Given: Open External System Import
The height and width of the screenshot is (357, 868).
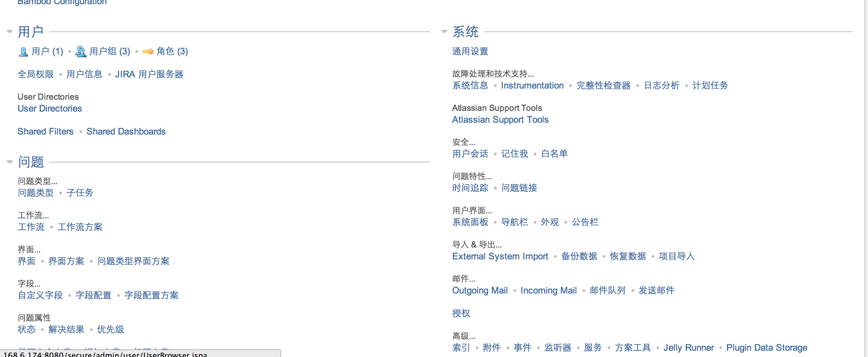Looking at the screenshot, I should pyautogui.click(x=500, y=256).
